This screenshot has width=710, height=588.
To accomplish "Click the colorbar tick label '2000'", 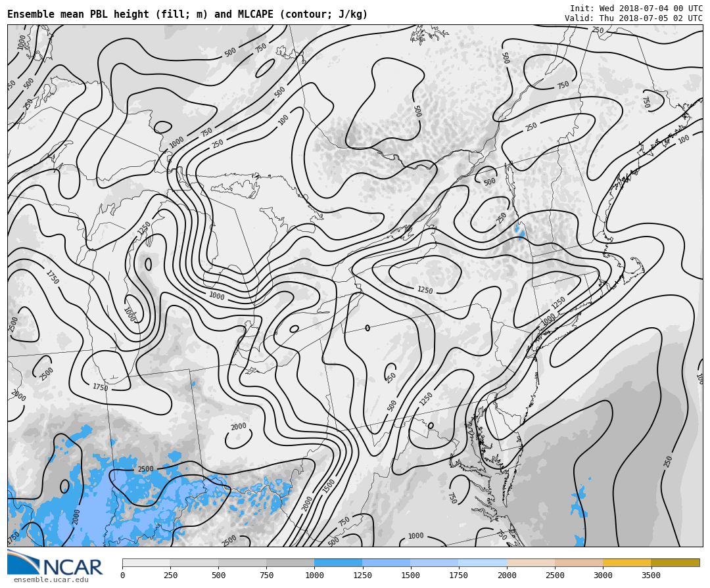I will pos(507,576).
